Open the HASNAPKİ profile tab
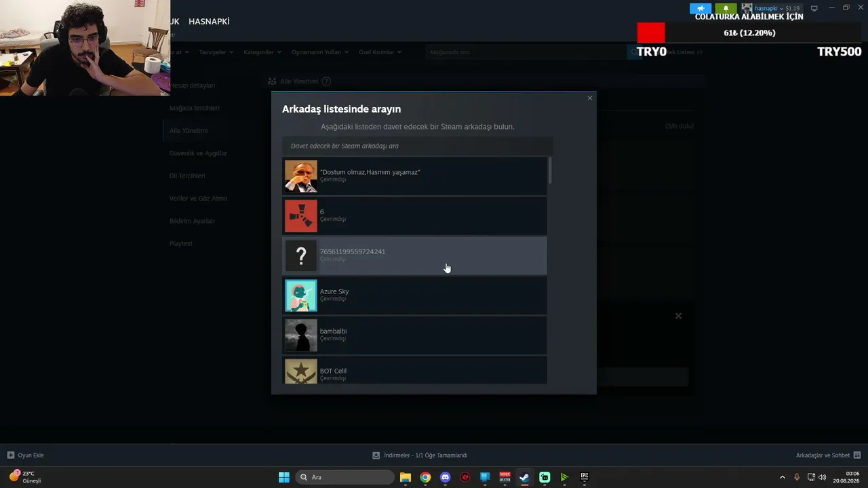868x488 pixels. click(x=209, y=22)
